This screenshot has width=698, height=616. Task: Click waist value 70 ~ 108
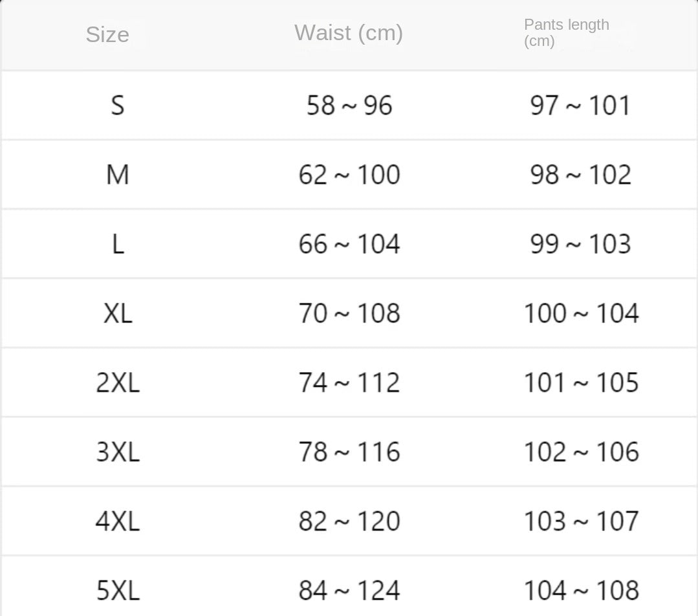tap(349, 314)
